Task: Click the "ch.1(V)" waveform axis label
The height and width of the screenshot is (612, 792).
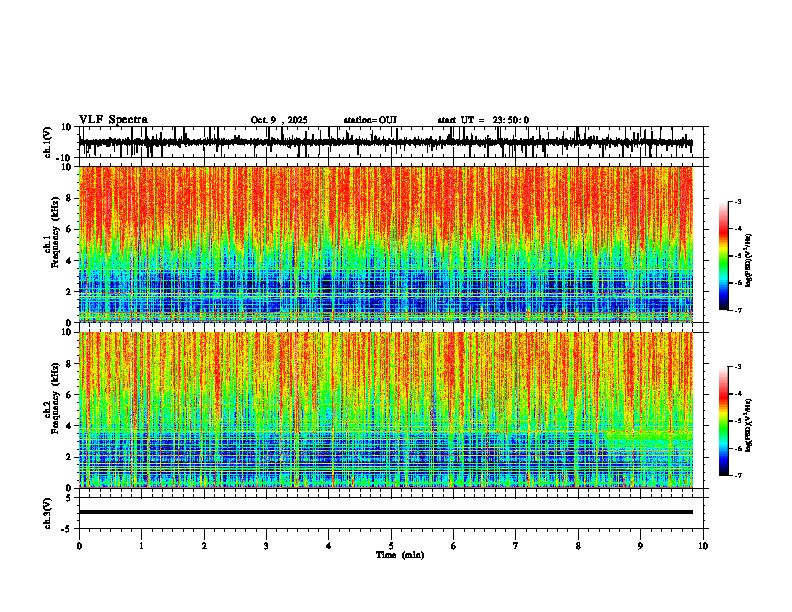Action: click(48, 142)
